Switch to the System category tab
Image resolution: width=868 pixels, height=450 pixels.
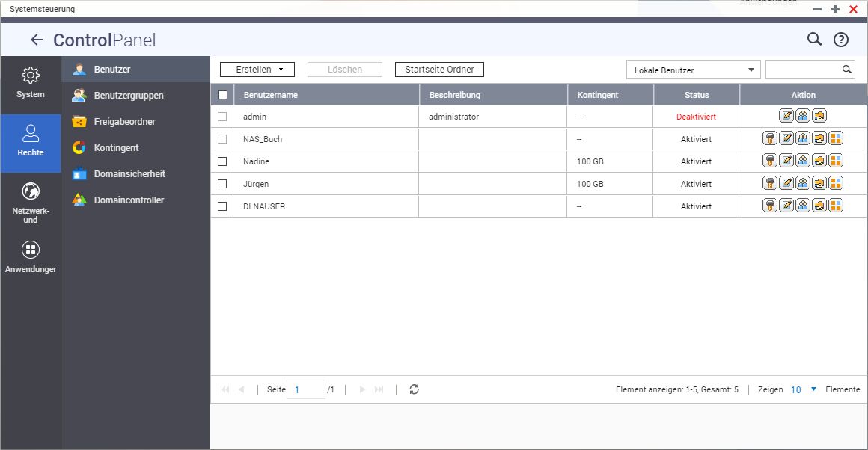coord(31,83)
